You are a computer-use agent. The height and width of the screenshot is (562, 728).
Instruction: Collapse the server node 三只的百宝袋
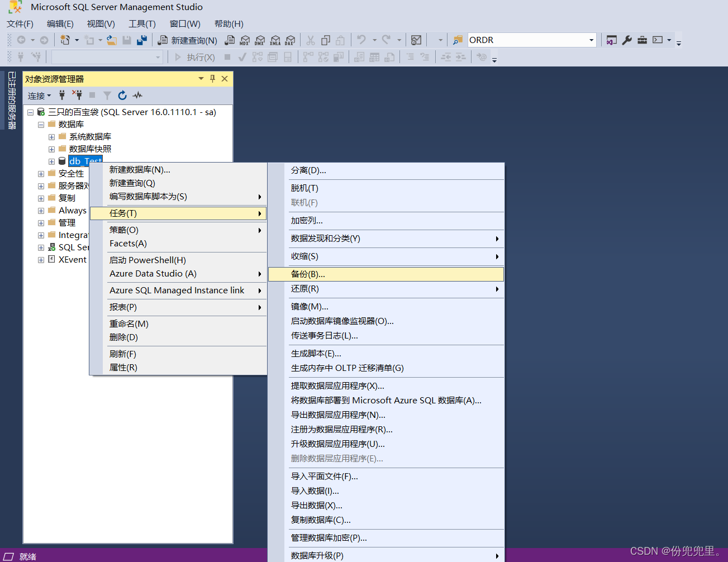(31, 112)
